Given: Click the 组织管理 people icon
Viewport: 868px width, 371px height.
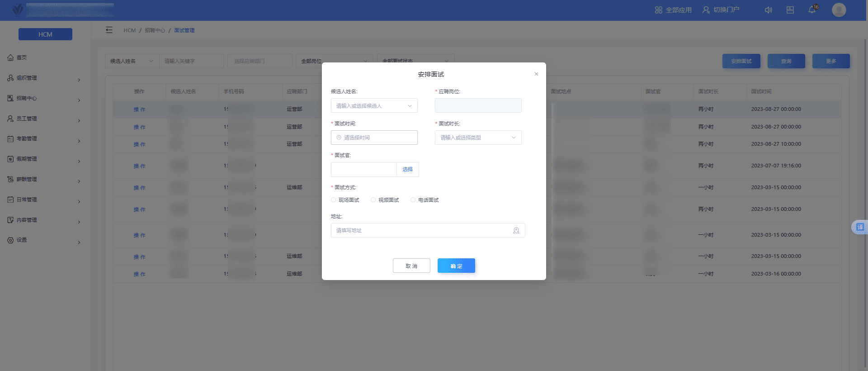Looking at the screenshot, I should (x=10, y=78).
